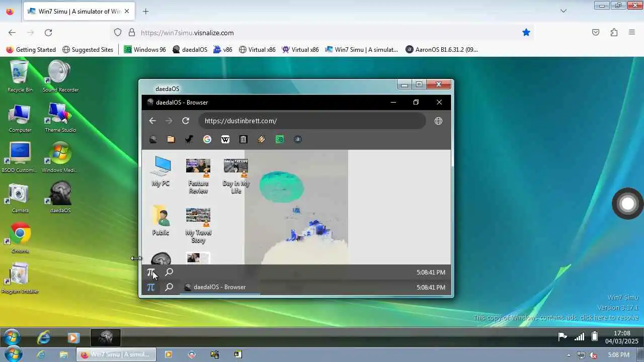Open the Suggested Sites bookmark
This screenshot has height=362, width=644.
point(88,50)
